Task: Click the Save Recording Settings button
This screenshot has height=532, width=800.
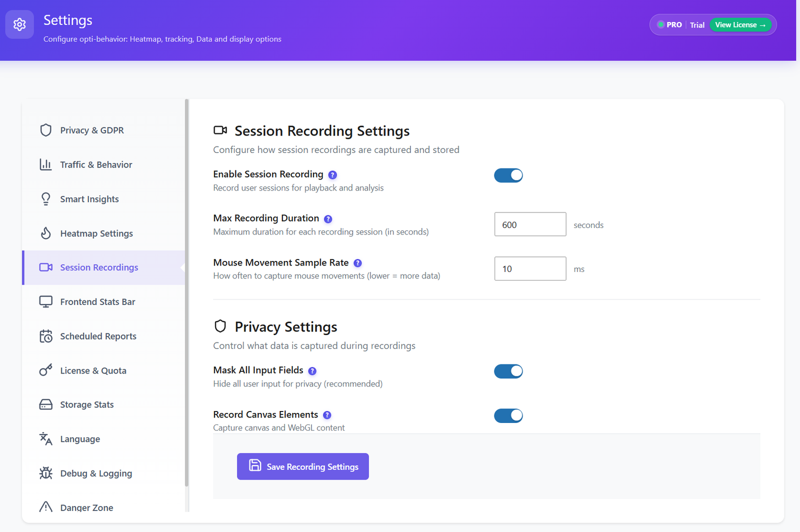Action: coord(303,466)
